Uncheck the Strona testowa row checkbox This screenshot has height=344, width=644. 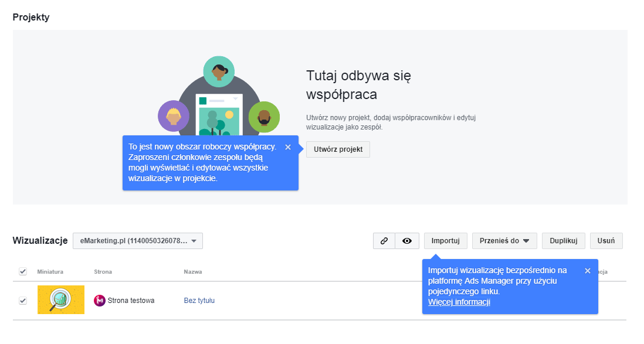23,301
